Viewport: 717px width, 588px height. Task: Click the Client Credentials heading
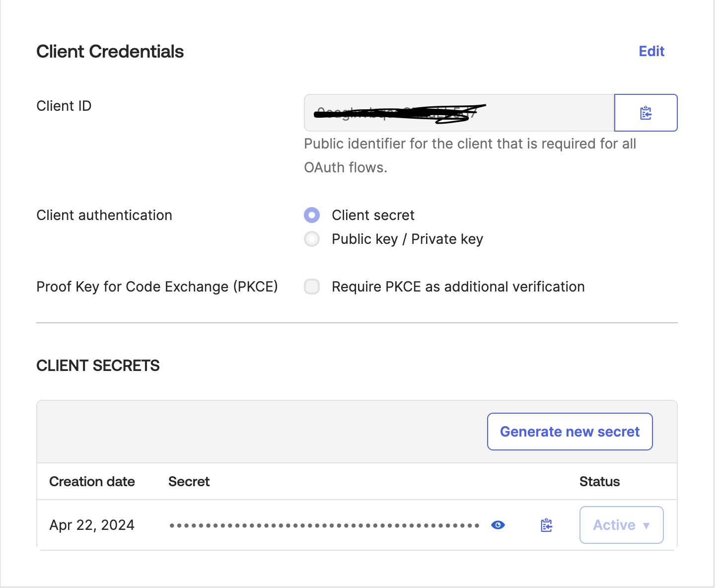[x=110, y=52]
